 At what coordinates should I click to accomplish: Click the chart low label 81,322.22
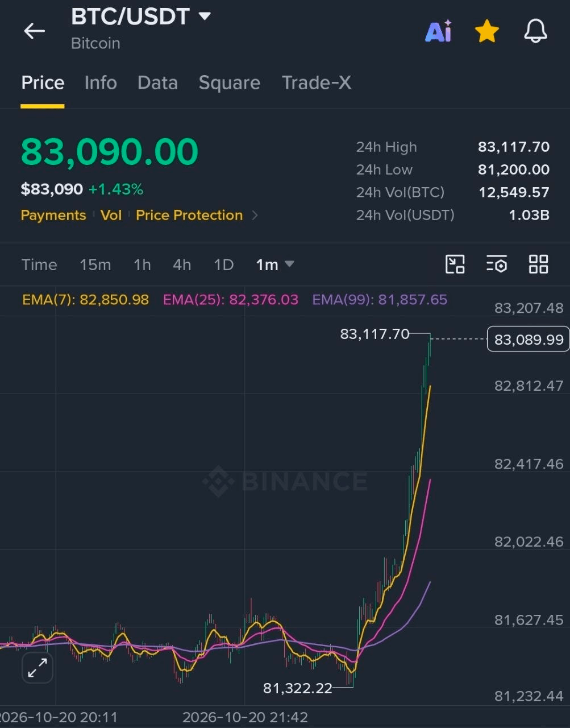(297, 688)
